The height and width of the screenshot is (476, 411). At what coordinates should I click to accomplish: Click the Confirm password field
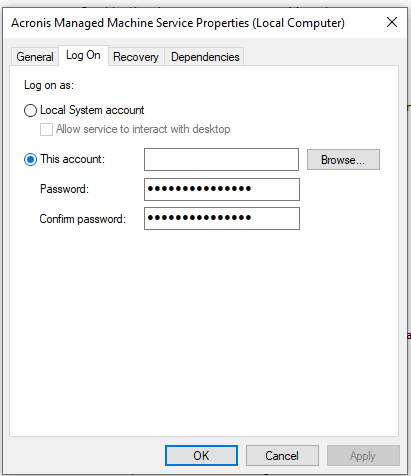tap(222, 218)
